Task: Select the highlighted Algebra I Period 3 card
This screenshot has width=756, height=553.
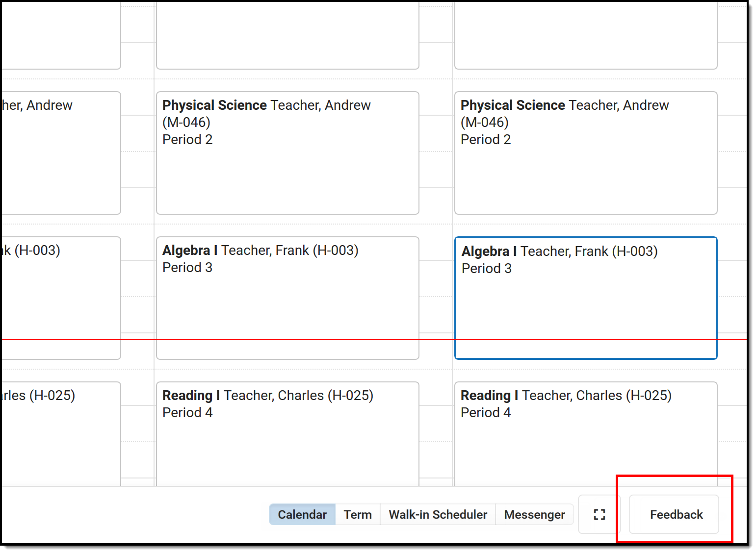Action: [x=586, y=298]
